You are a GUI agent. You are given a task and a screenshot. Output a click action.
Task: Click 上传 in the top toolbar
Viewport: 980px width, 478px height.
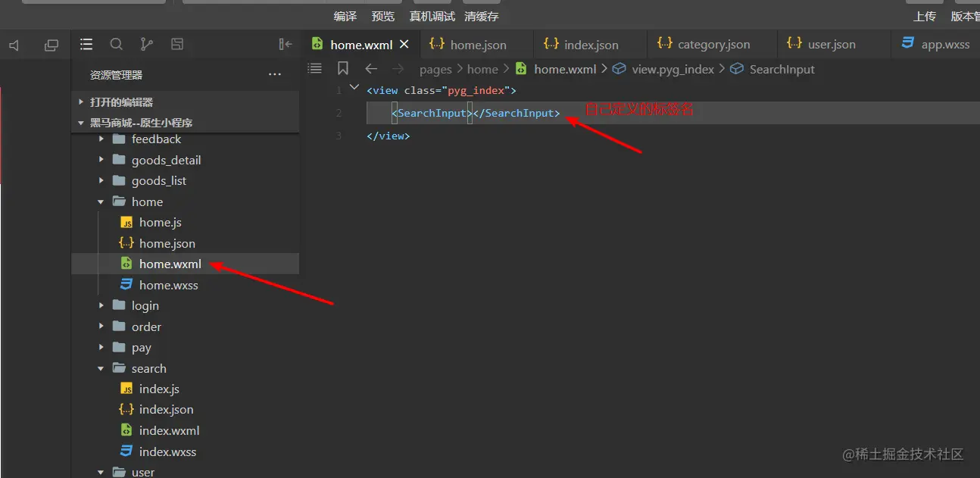925,16
